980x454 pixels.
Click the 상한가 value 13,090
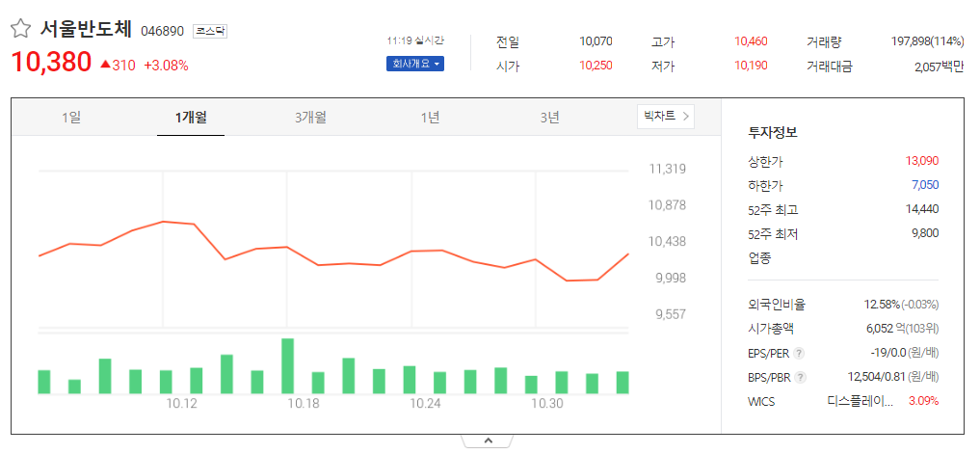tap(922, 161)
